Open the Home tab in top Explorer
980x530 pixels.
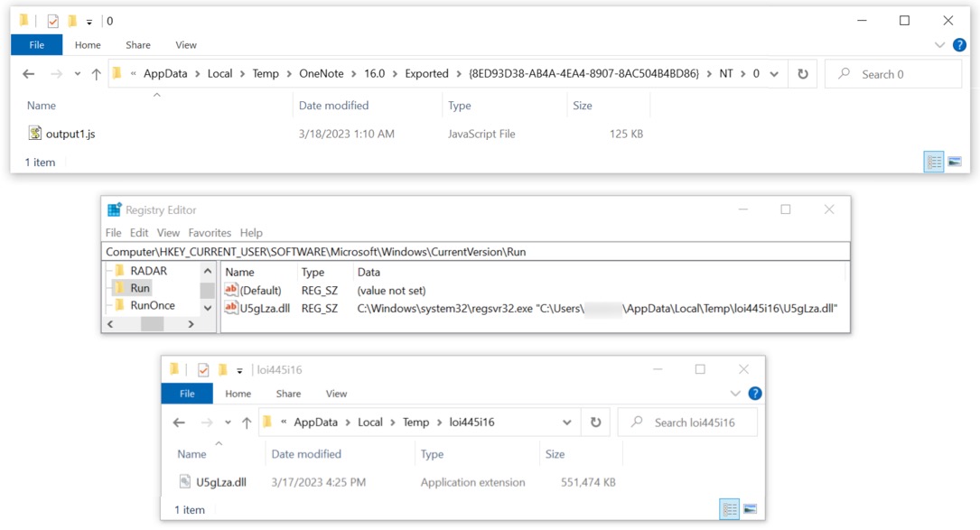(88, 45)
